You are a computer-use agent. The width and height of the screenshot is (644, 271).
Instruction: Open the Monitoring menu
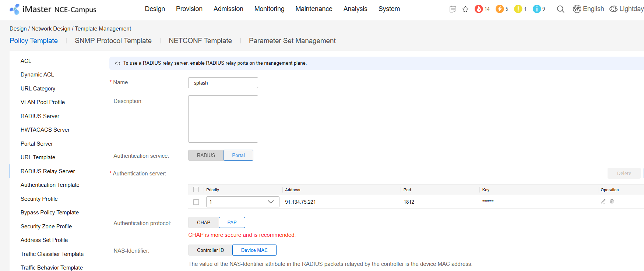269,9
